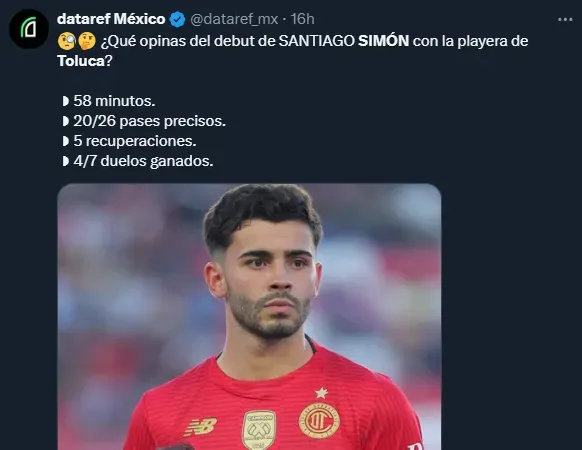Click the white star above the crest

click(321, 392)
